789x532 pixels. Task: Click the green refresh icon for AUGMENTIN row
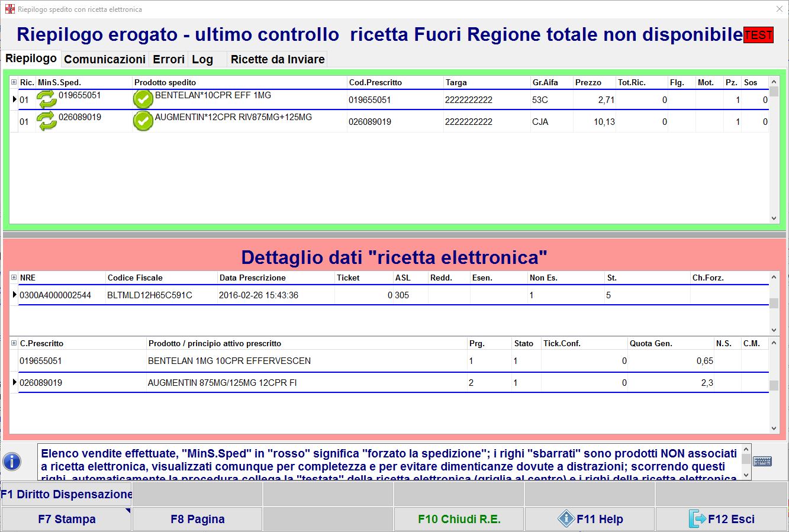tap(47, 121)
